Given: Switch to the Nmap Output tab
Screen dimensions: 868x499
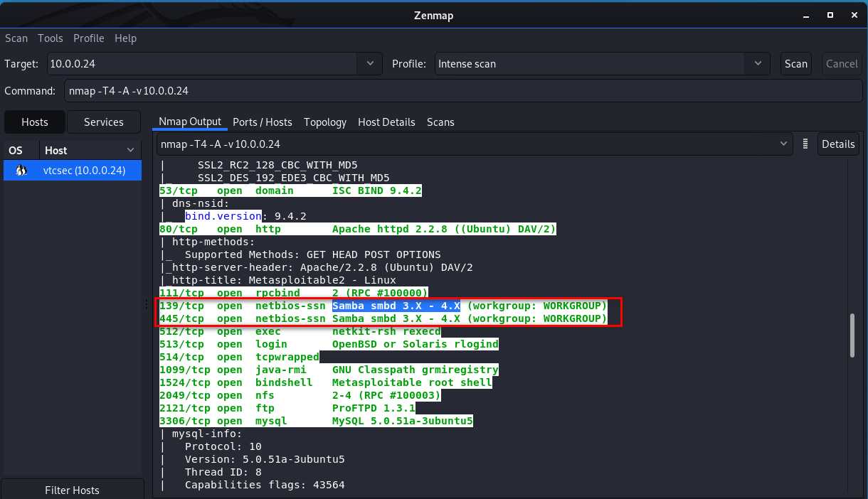Looking at the screenshot, I should point(190,122).
